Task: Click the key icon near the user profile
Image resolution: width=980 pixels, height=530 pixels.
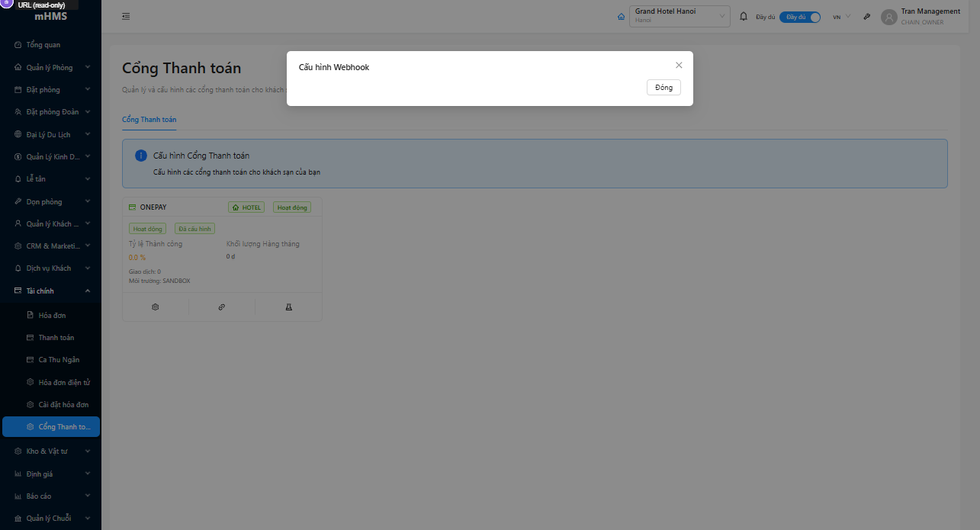Action: (866, 15)
